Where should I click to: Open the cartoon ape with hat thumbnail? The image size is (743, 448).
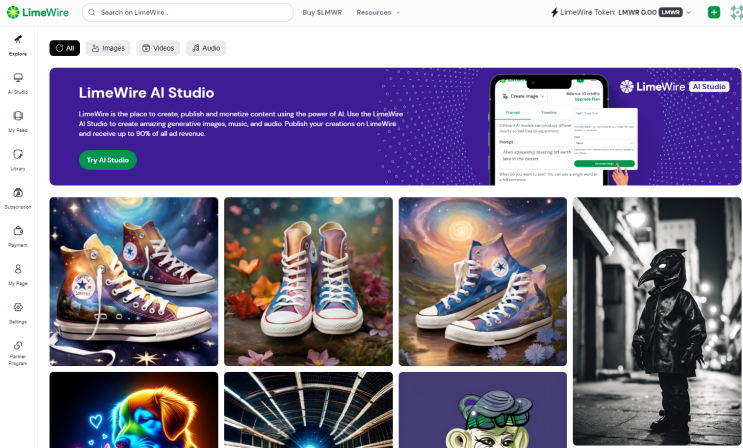tap(483, 410)
